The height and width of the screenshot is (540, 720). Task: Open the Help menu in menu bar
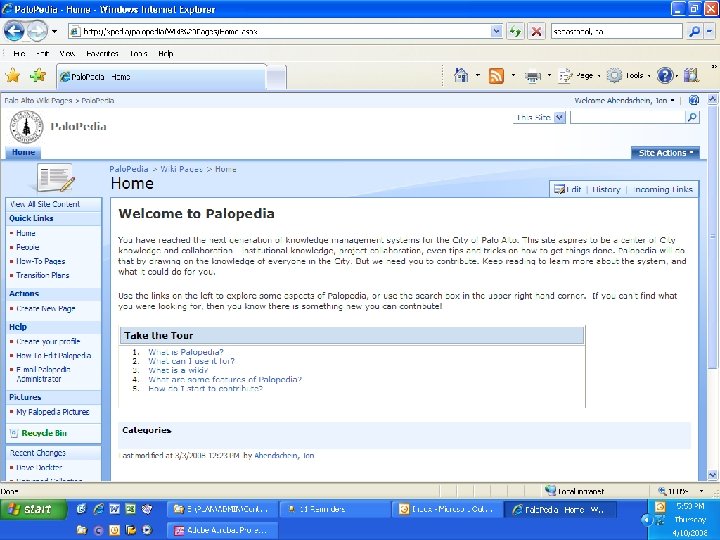point(166,54)
